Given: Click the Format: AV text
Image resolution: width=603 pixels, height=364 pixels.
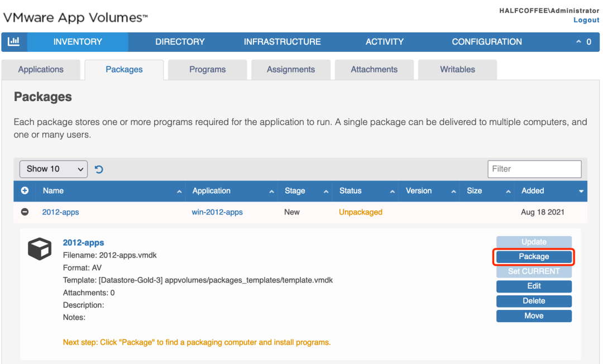Looking at the screenshot, I should coord(82,267).
